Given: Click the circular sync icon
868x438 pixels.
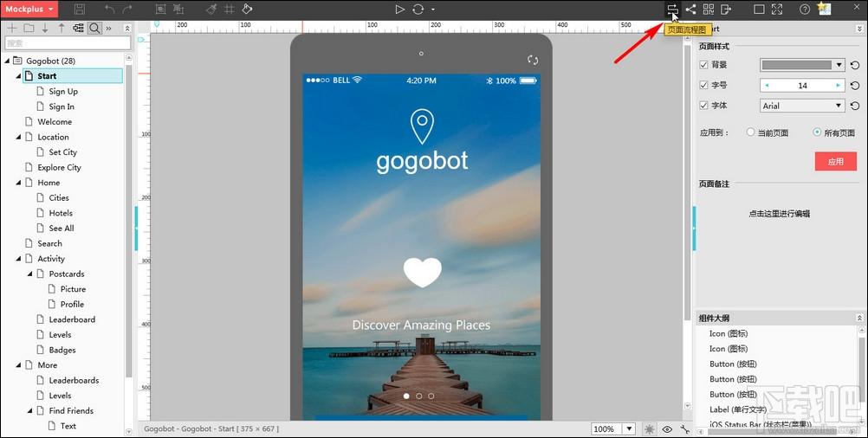Looking at the screenshot, I should tap(418, 9).
